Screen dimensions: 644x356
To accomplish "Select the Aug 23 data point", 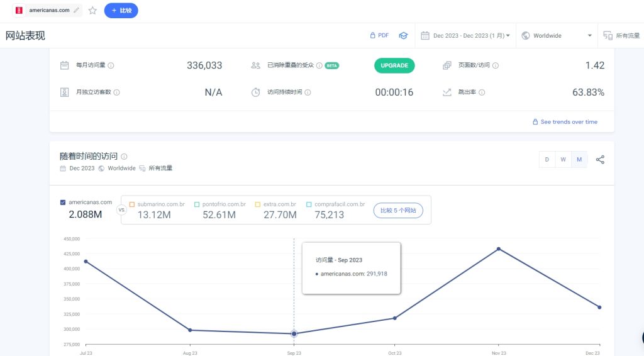I will click(x=190, y=330).
